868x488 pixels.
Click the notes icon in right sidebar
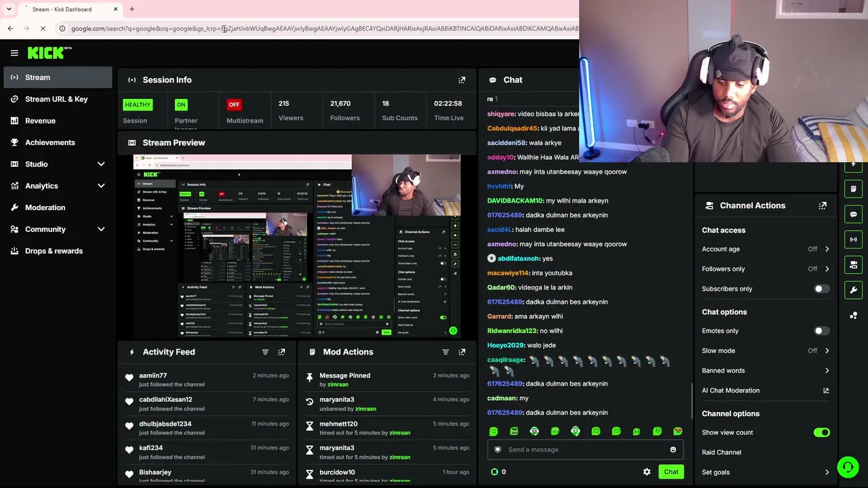click(x=854, y=189)
